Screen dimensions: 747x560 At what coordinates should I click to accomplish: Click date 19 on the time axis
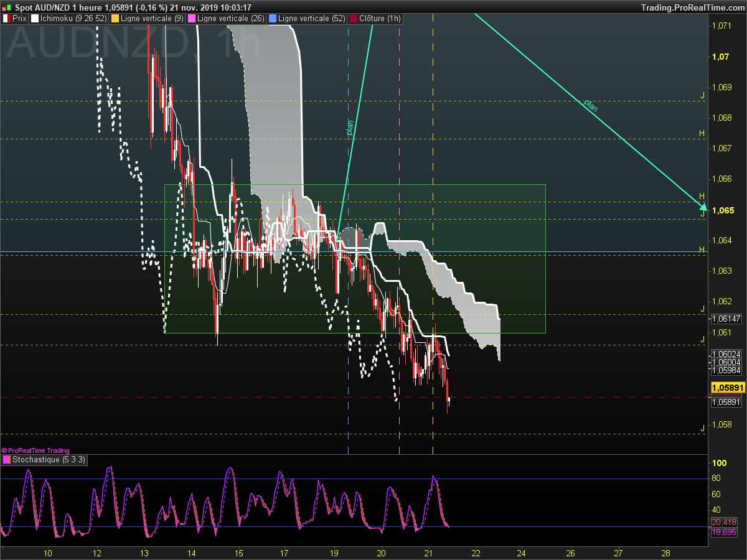coord(334,553)
